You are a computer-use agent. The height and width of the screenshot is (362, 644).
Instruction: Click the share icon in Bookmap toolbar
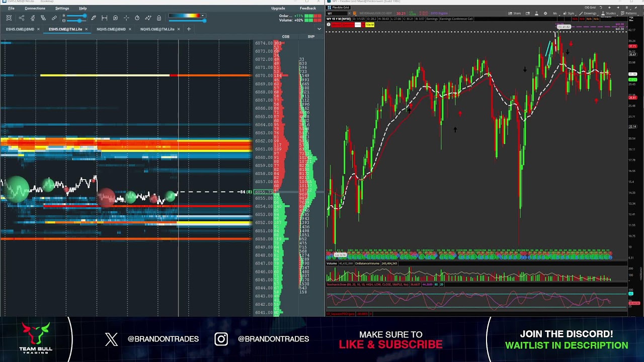[x=21, y=18]
